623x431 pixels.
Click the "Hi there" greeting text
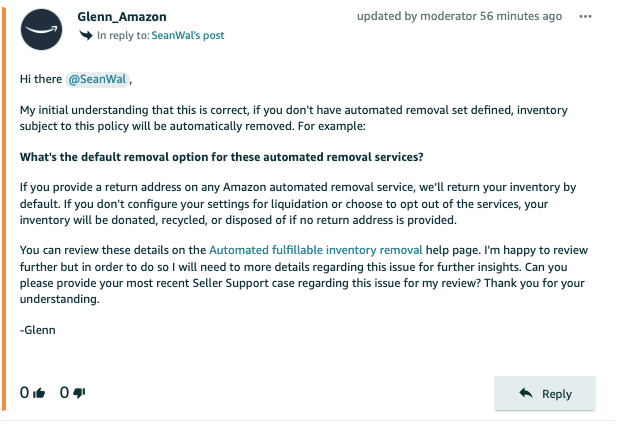coord(40,79)
